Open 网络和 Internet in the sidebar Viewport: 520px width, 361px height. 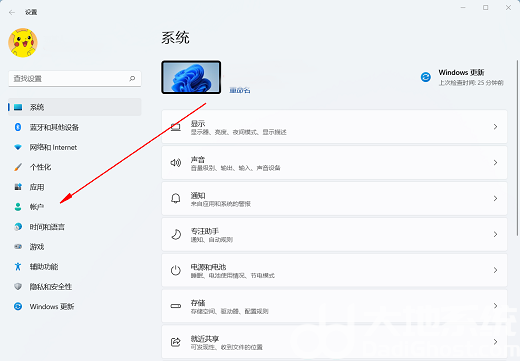(x=75, y=147)
